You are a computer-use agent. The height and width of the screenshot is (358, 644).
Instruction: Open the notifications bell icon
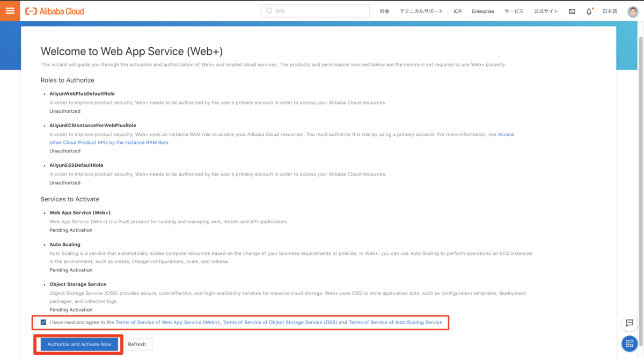click(x=589, y=11)
